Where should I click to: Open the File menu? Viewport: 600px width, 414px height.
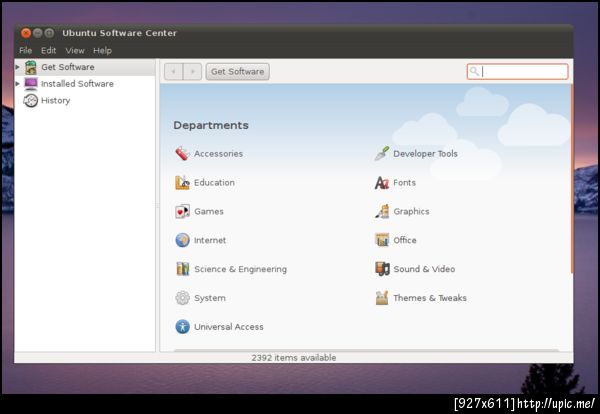pyautogui.click(x=26, y=51)
